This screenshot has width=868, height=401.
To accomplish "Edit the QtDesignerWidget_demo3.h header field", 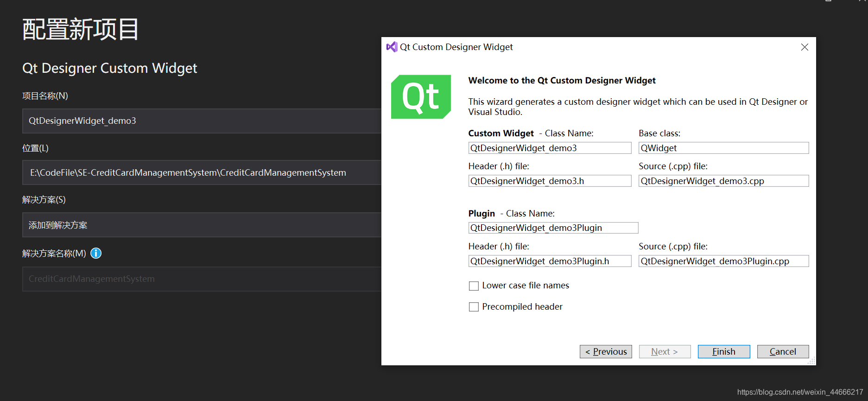I will (550, 181).
